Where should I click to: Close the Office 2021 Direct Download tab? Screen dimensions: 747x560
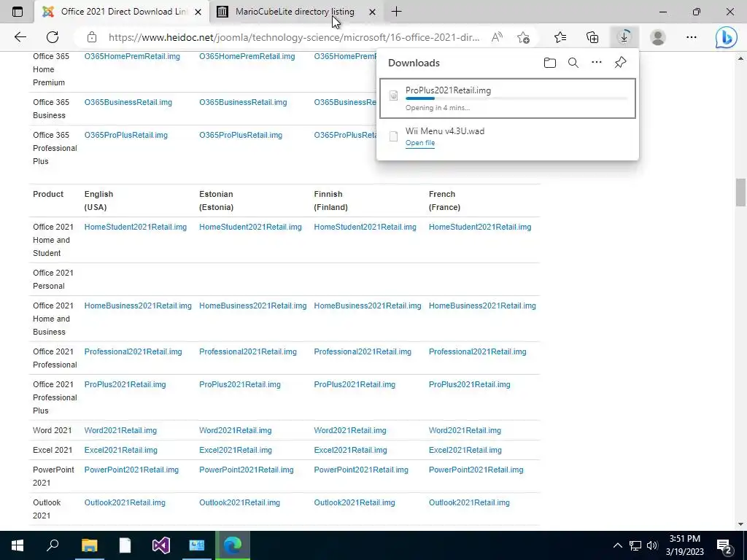198,12
